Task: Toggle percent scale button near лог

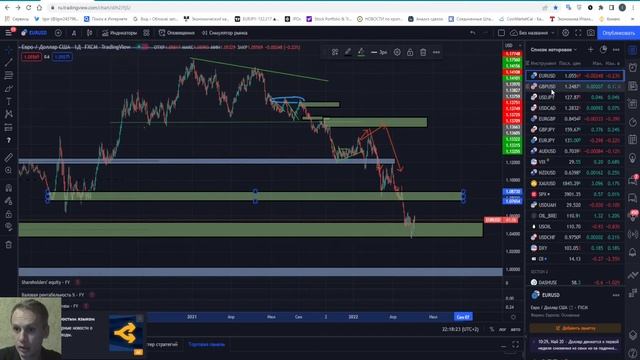Action: pos(492,329)
